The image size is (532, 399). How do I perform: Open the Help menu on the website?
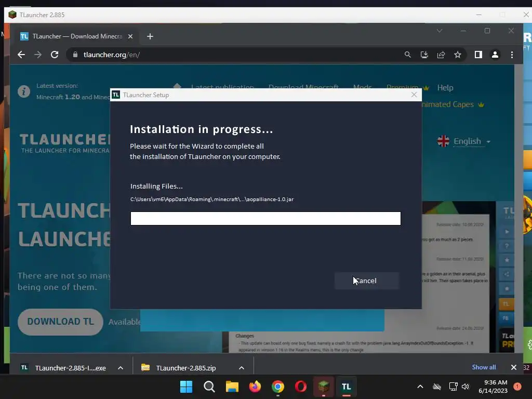click(x=445, y=87)
